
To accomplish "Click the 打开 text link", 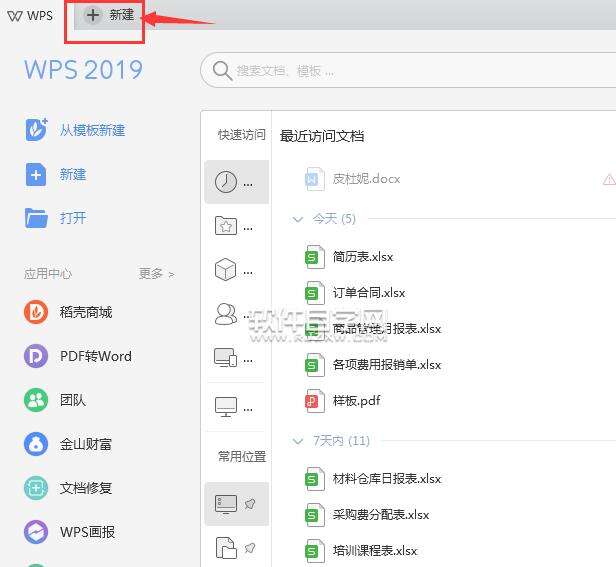I will click(73, 218).
